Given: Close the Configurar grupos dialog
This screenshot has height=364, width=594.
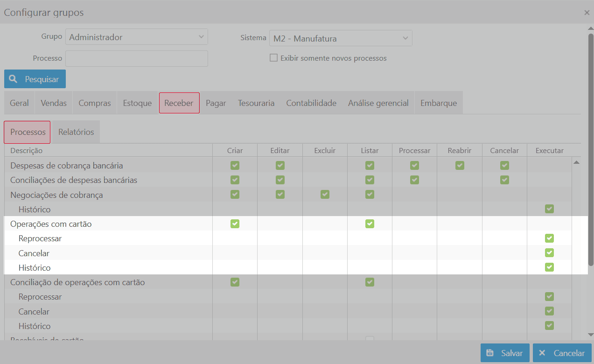Looking at the screenshot, I should 587,13.
